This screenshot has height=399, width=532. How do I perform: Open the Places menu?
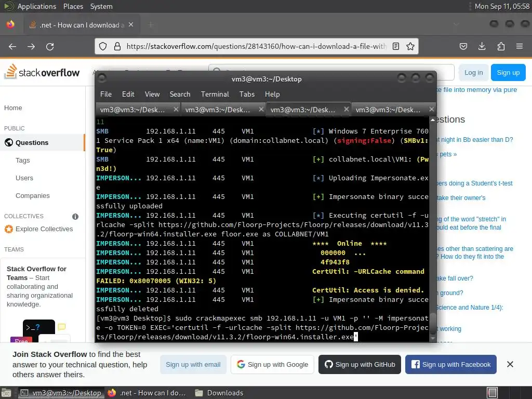coord(73,6)
